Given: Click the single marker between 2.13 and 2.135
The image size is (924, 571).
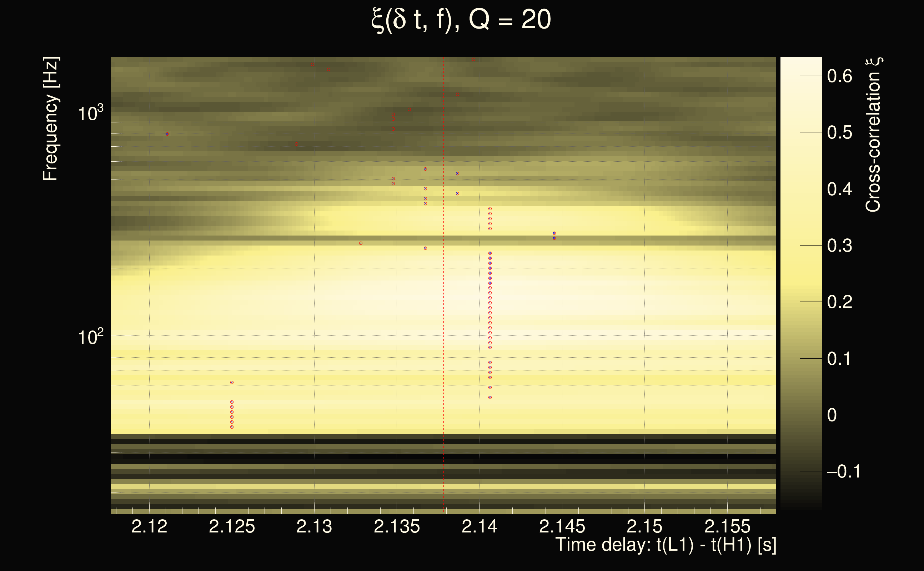Looking at the screenshot, I should (361, 243).
